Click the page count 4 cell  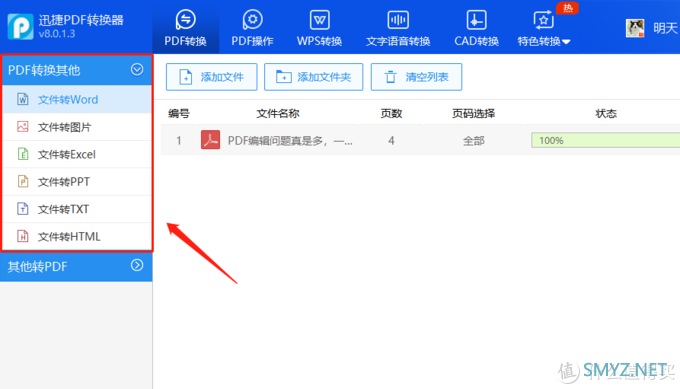tap(391, 141)
